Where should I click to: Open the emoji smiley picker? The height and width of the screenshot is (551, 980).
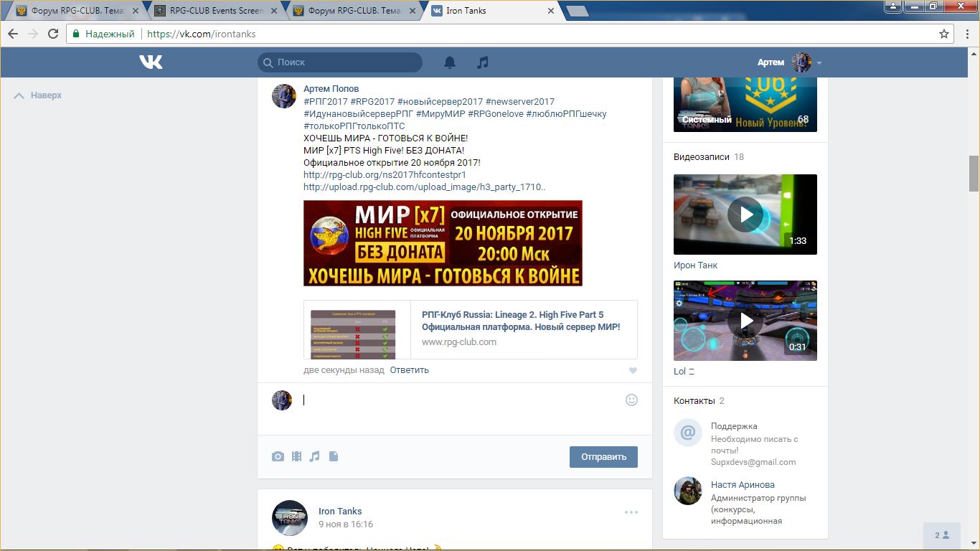click(631, 400)
